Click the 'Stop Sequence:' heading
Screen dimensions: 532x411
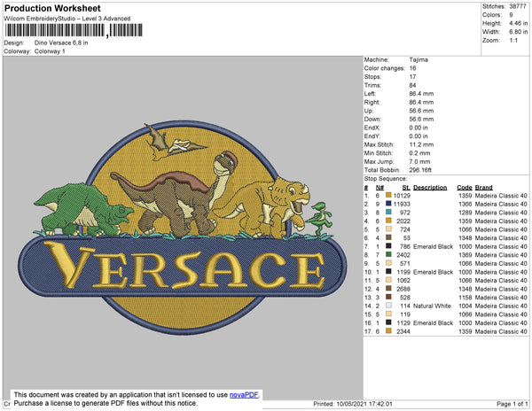click(x=386, y=179)
